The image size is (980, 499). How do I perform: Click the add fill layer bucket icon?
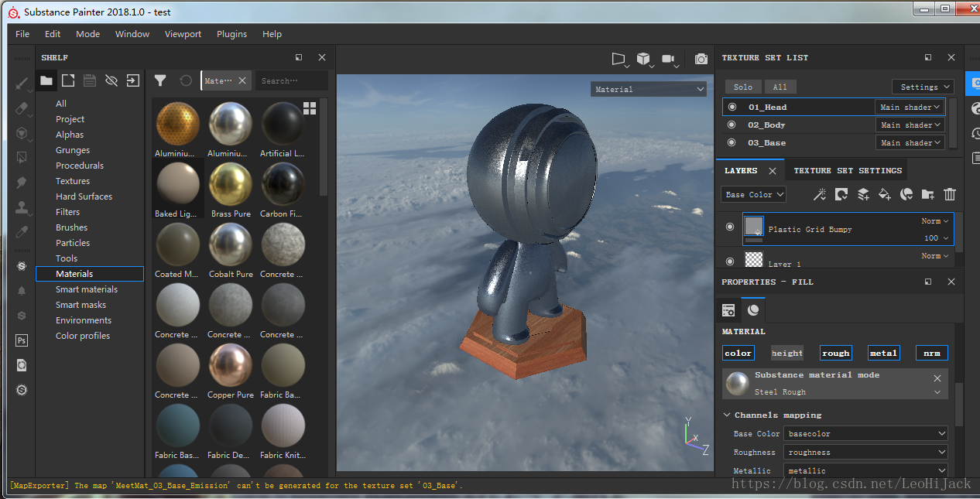(885, 194)
